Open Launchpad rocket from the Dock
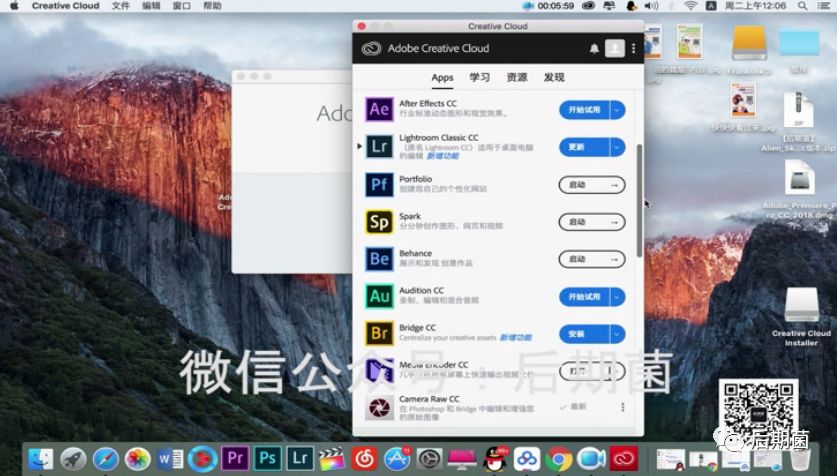This screenshot has height=476, width=837. pos(73,459)
